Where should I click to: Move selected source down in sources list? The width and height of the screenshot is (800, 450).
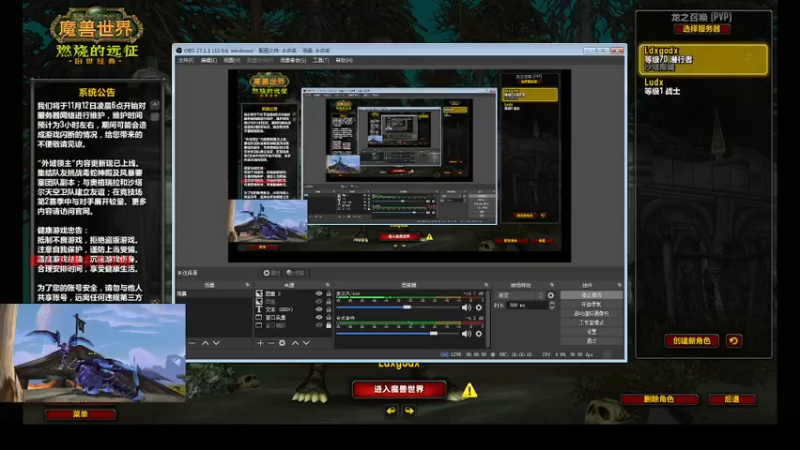[306, 343]
